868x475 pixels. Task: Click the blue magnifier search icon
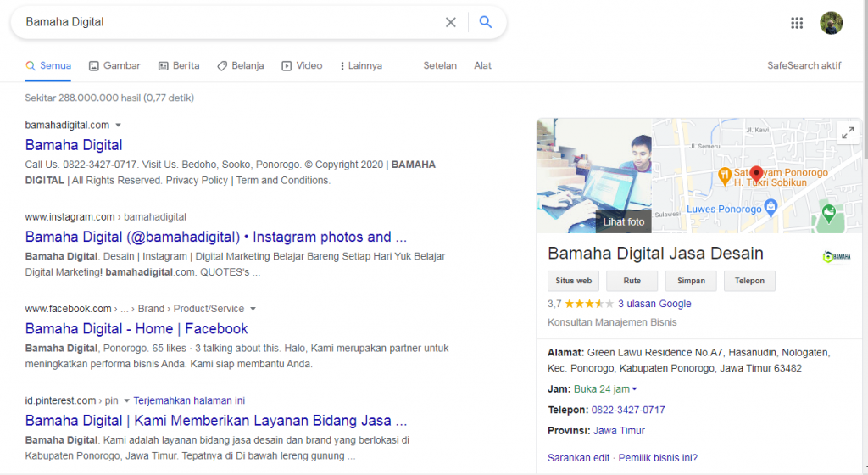(486, 22)
